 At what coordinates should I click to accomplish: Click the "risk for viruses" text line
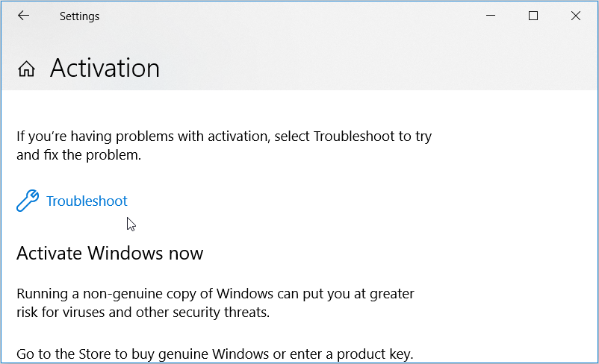(143, 313)
